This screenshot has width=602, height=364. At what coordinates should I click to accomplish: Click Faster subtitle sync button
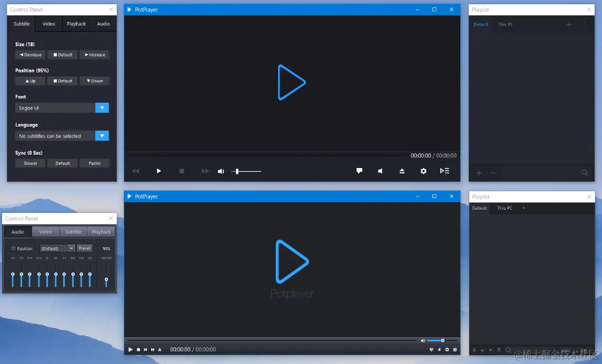click(x=95, y=163)
